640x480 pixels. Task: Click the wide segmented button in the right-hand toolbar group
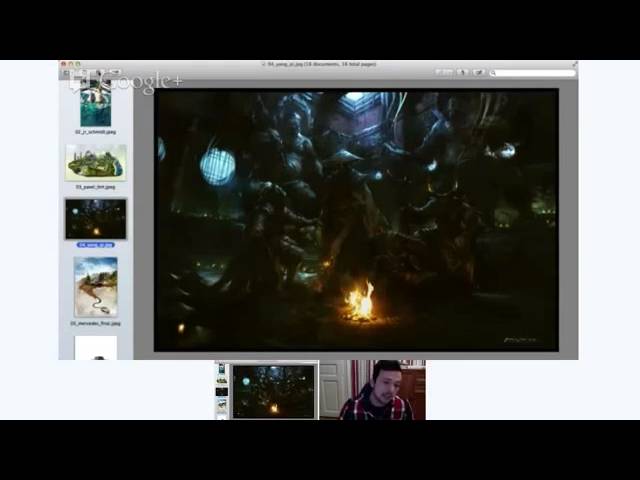(x=444, y=72)
